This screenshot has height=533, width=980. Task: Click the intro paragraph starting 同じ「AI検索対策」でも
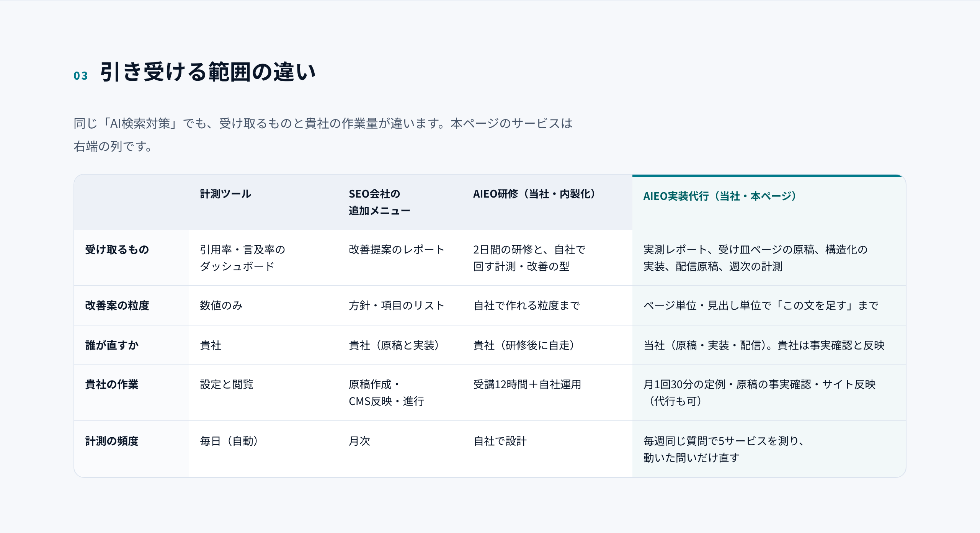[323, 135]
